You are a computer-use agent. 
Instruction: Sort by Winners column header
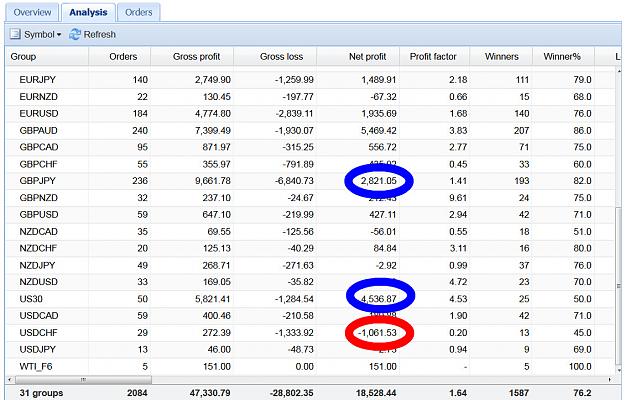click(x=501, y=57)
